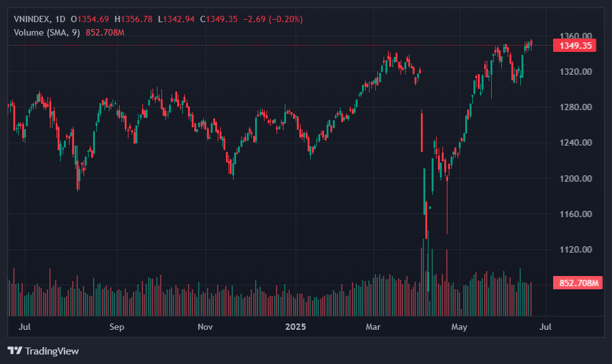612x364 pixels.
Task: Select the bold 2025 time axis label
Action: (x=296, y=327)
